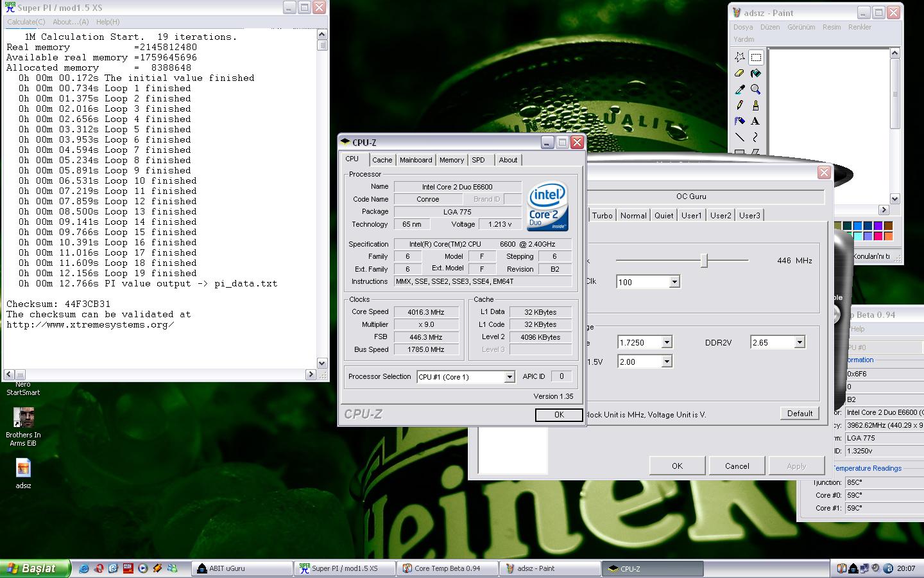This screenshot has height=578, width=924.
Task: Click the Super PI vertical scrollbar down arrow
Action: [x=322, y=363]
